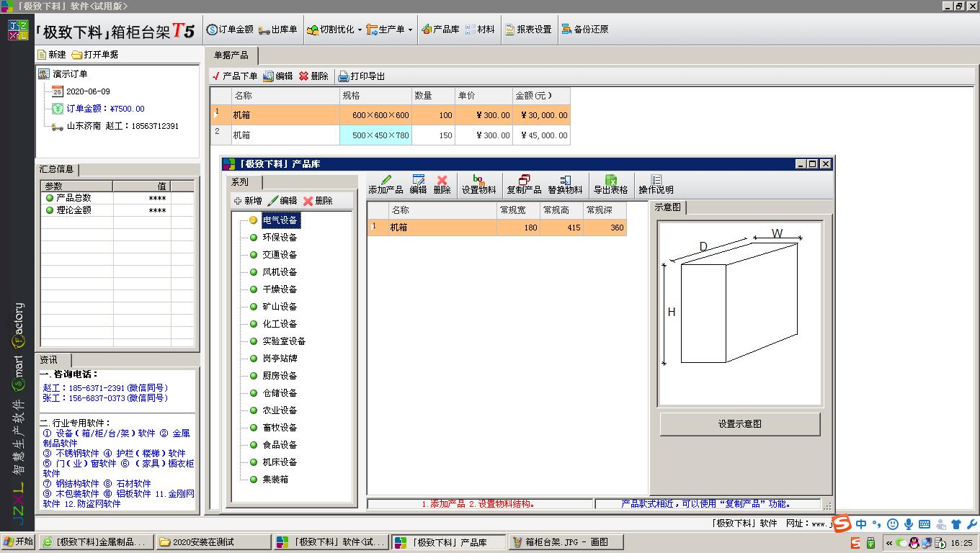The width and height of the screenshot is (980, 553).
Task: Expand 切割优化 dropdown arrow
Action: click(360, 30)
